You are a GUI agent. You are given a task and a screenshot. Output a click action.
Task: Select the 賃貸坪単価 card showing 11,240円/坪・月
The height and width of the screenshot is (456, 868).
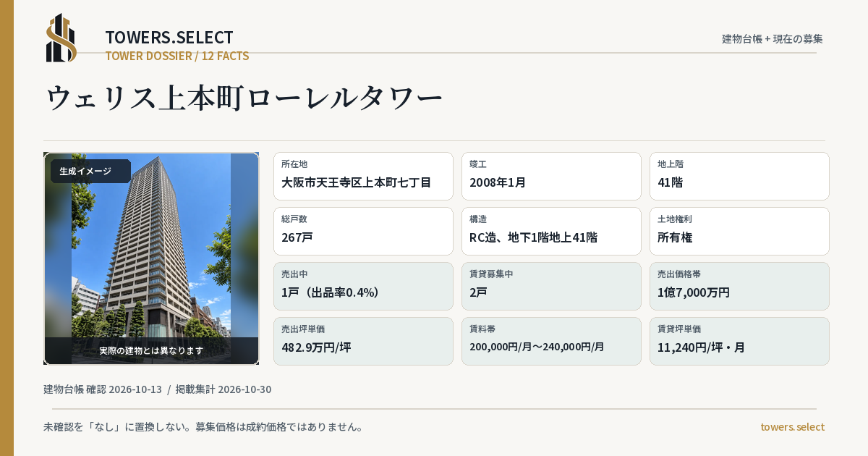(739, 341)
